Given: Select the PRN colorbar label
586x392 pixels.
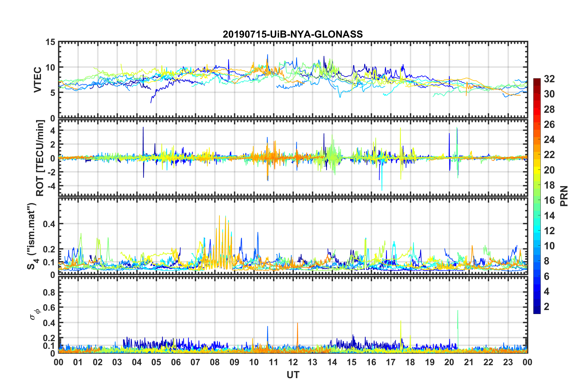Looking at the screenshot, I should (564, 196).
